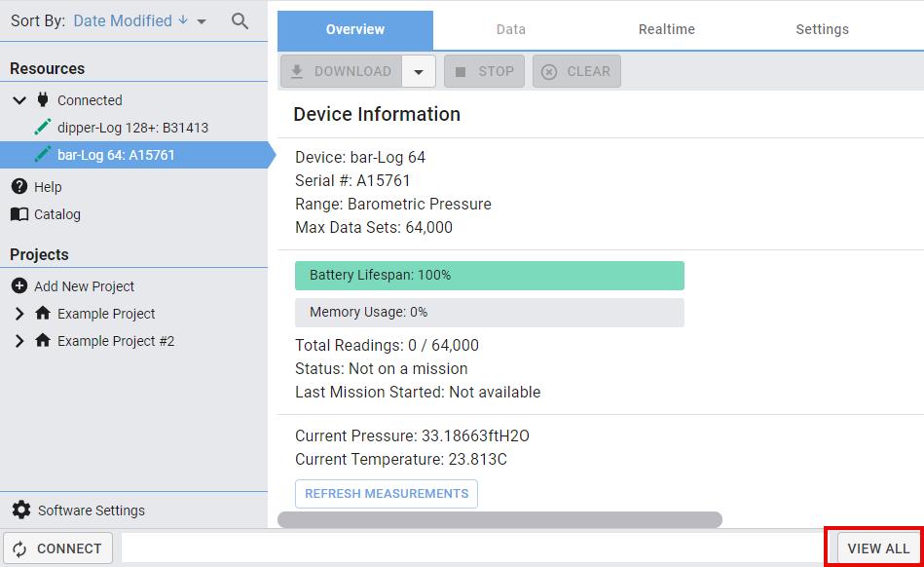Expand the Example Project tree node

point(19,314)
